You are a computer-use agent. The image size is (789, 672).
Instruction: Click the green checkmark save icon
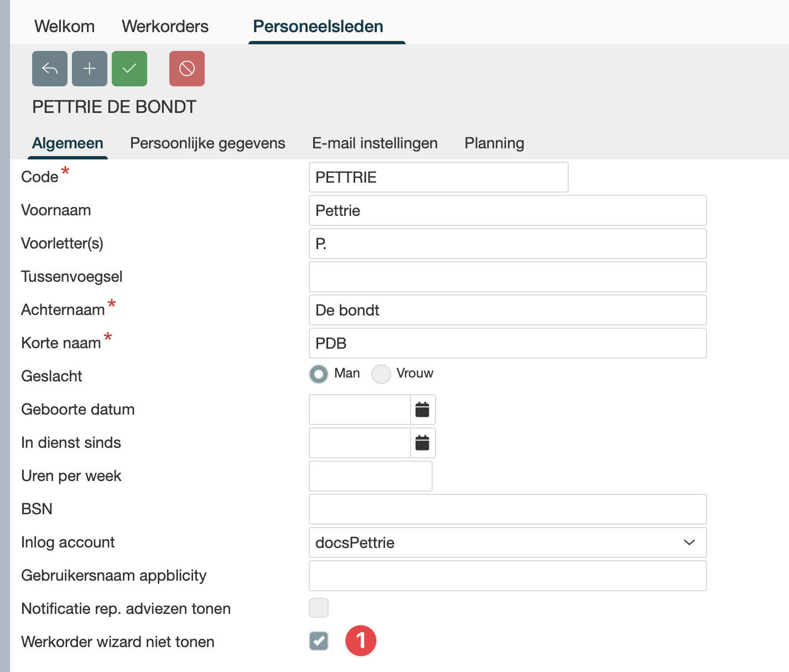point(129,69)
